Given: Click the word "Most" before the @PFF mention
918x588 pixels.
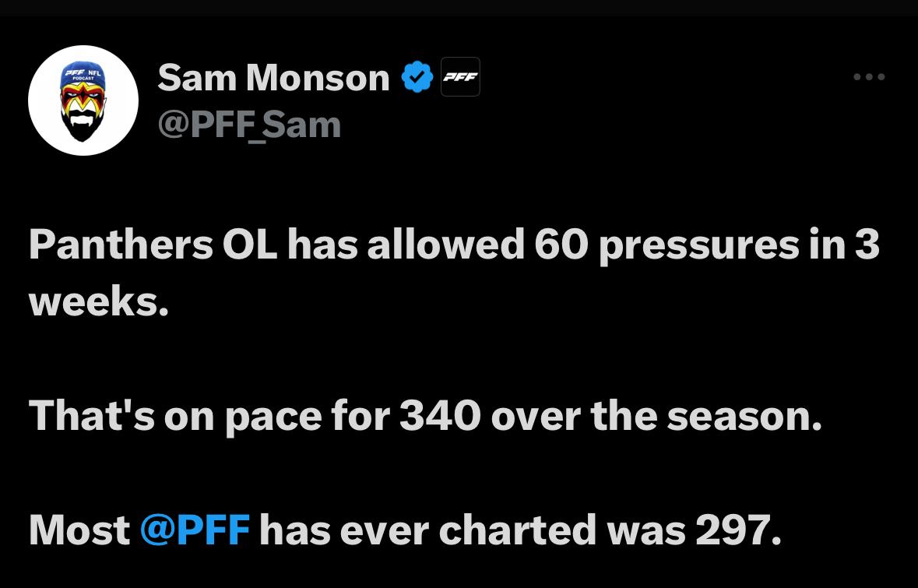Looking at the screenshot, I should click(x=79, y=530).
